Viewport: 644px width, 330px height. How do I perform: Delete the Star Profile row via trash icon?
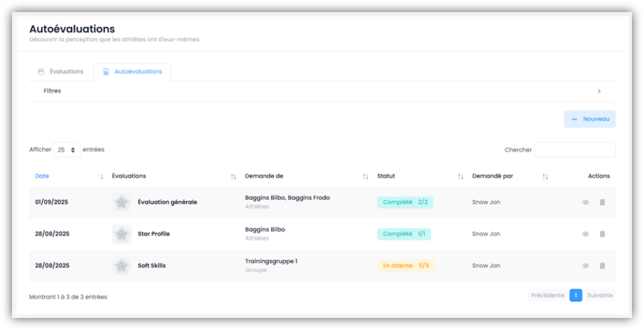click(602, 234)
